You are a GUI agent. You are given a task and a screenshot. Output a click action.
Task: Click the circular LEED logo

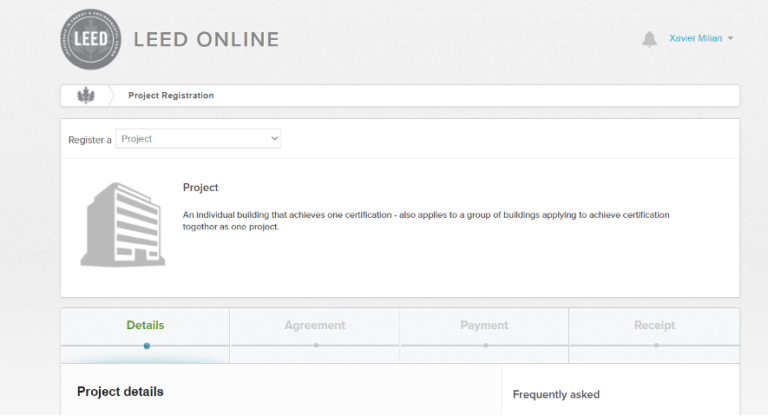(90, 40)
